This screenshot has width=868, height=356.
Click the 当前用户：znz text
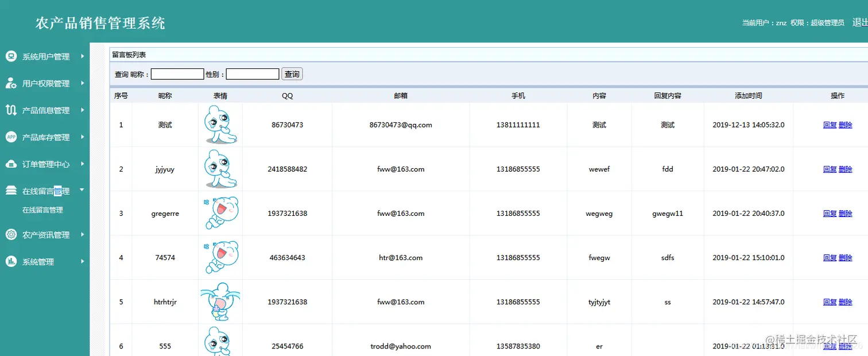coord(764,23)
